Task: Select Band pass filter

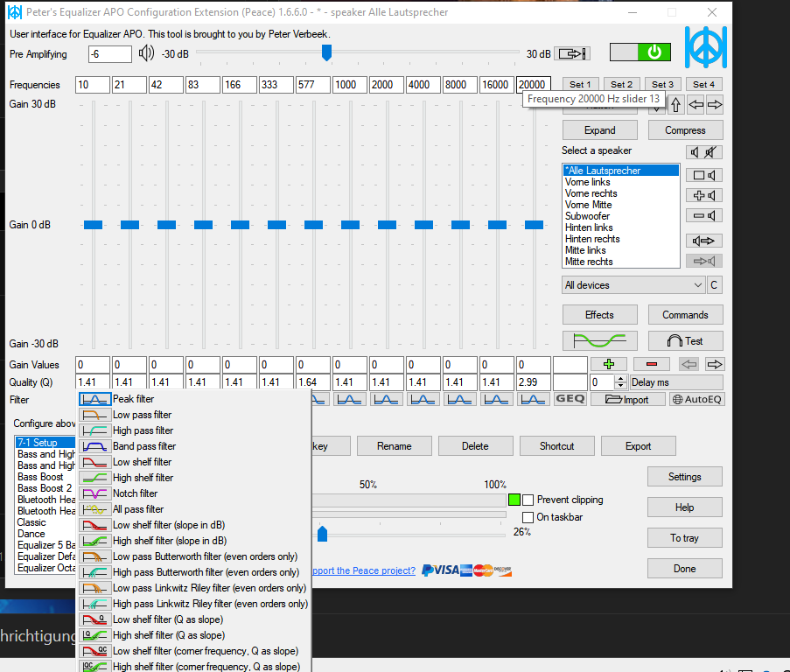Action: [x=194, y=446]
